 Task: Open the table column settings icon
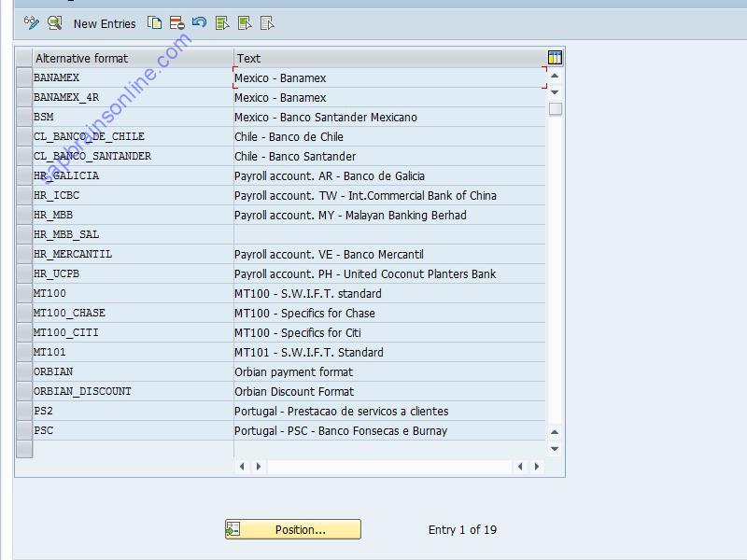[555, 58]
